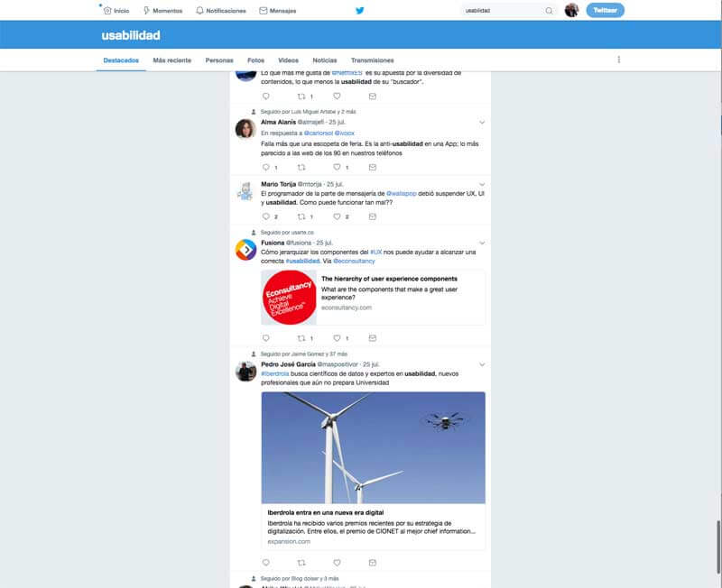Click the search magnifier icon
This screenshot has height=588, width=722.
[x=549, y=11]
